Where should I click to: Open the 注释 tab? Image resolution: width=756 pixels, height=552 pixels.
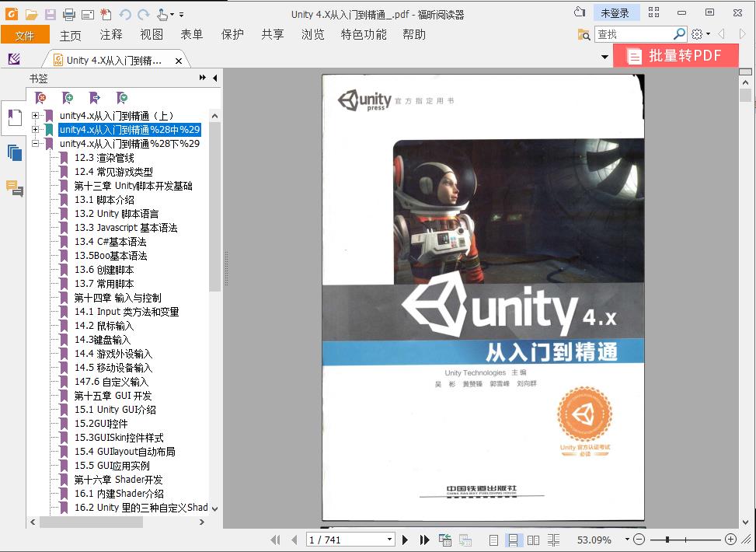111,34
